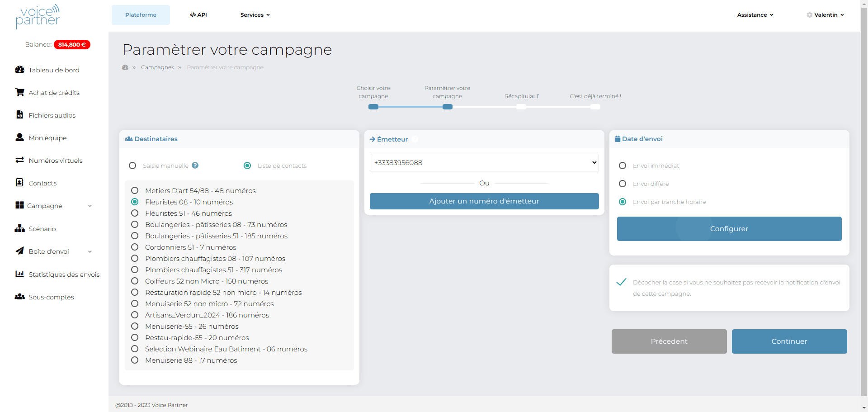Select Envoi différé radio button
Image resolution: width=868 pixels, height=412 pixels.
[623, 184]
